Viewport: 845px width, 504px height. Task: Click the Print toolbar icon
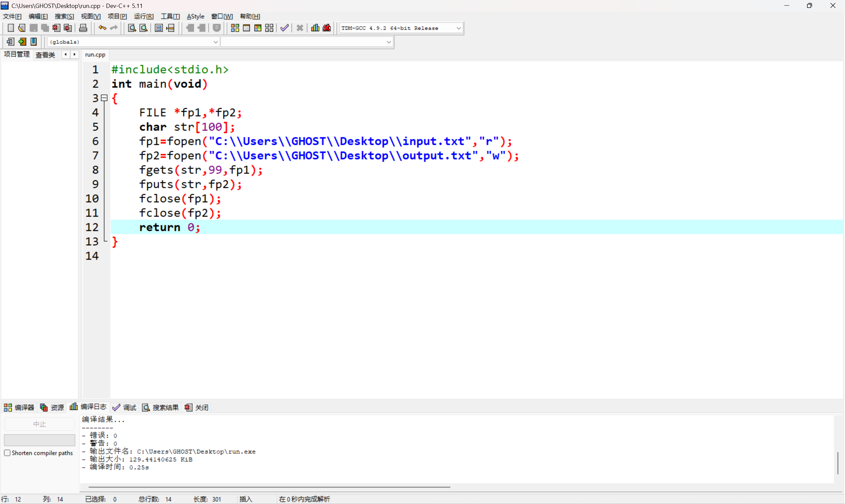(x=83, y=28)
